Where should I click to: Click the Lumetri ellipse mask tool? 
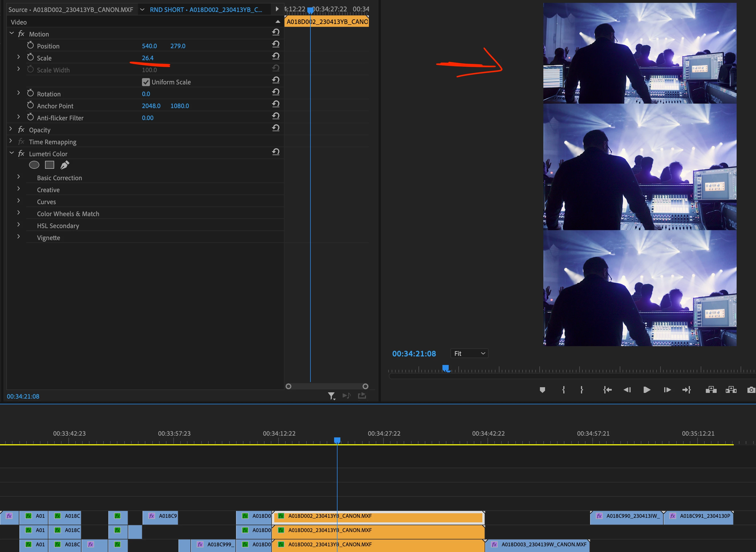click(x=34, y=165)
